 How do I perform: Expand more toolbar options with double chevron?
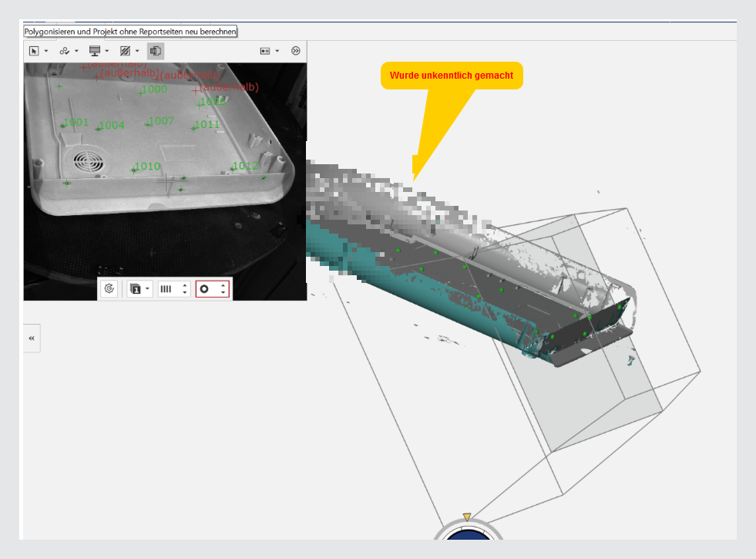(296, 51)
